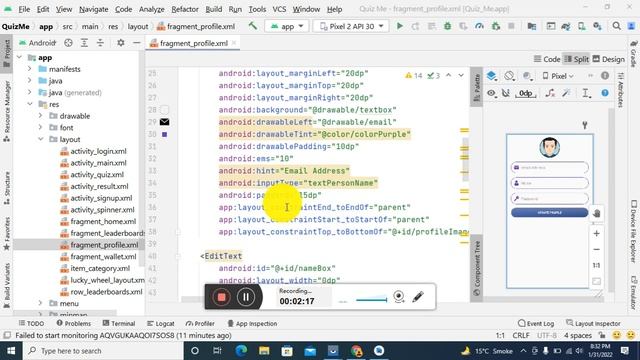Image resolution: width=640 pixels, height=360 pixels.
Task: Open activity_login.xml in project tree
Action: pyautogui.click(x=98, y=151)
